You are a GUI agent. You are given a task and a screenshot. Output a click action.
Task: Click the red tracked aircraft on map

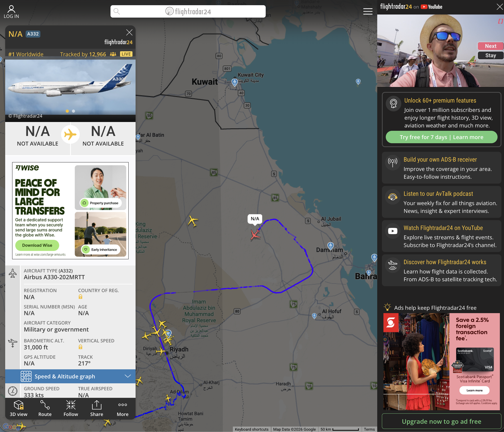pos(255,235)
